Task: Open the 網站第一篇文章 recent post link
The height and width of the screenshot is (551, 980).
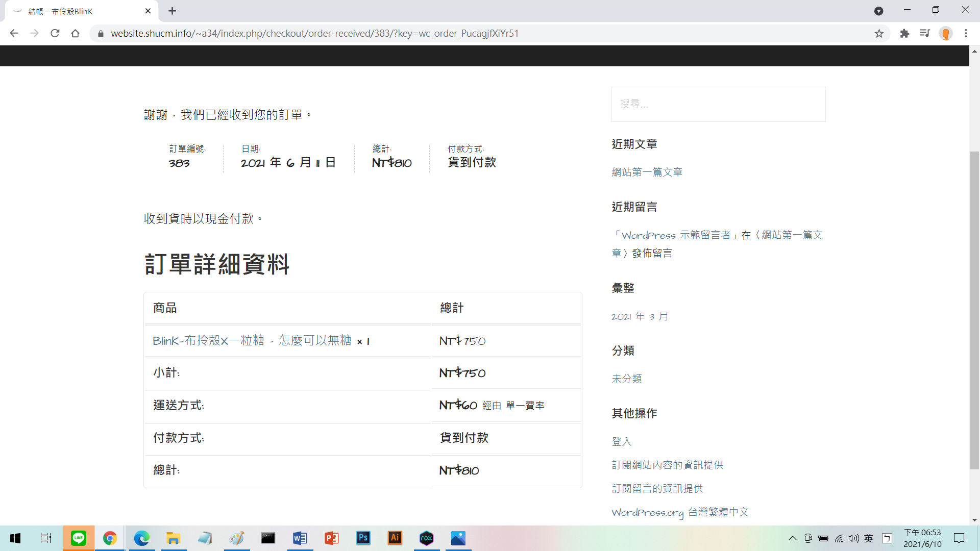Action: point(647,172)
